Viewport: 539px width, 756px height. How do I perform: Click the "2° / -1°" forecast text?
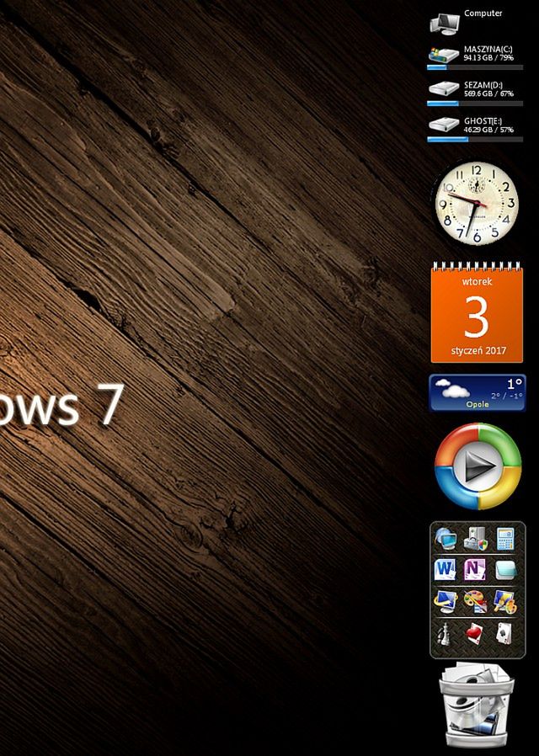coord(507,396)
